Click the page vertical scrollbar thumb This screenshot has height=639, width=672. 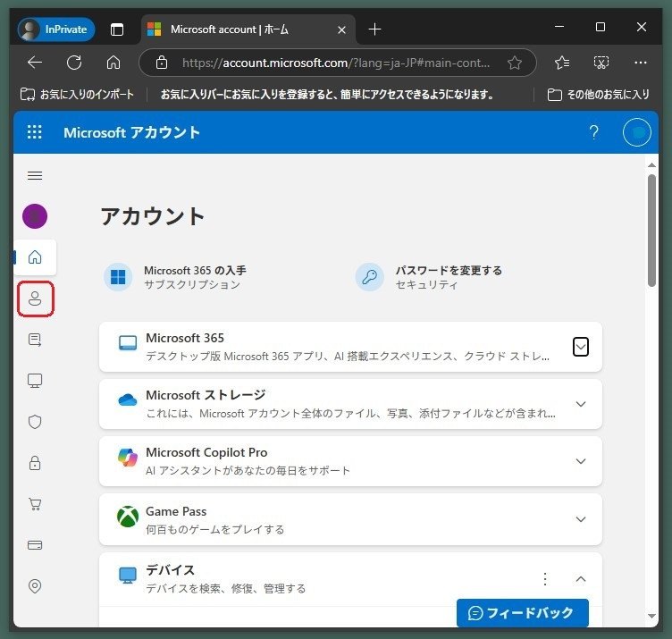click(651, 231)
